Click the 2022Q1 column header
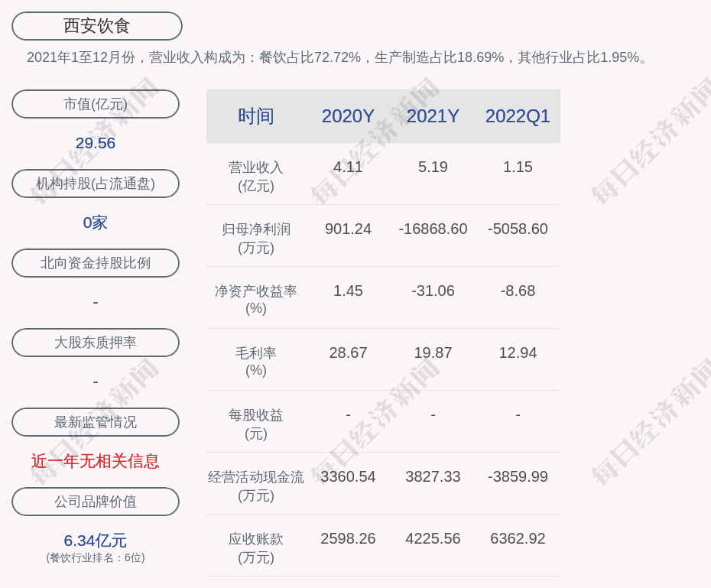This screenshot has width=711, height=588. click(518, 116)
